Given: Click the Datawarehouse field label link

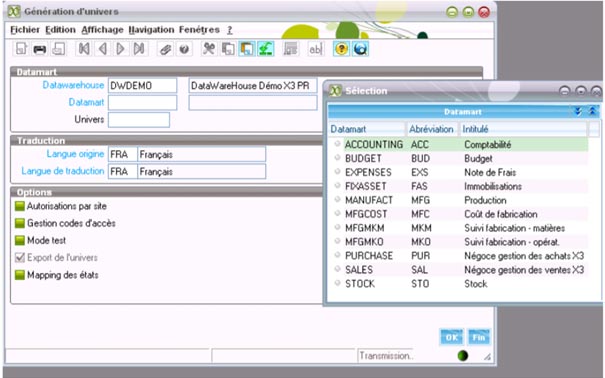Looking at the screenshot, I should coord(73,85).
